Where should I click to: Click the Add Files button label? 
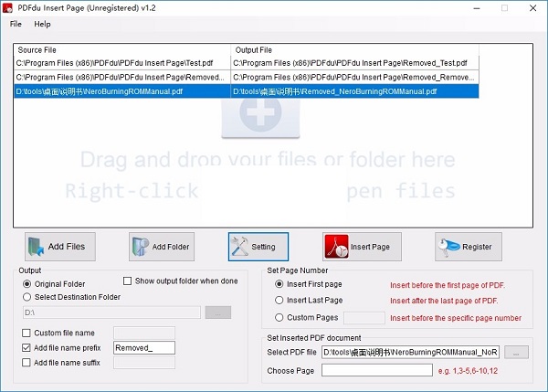(x=67, y=247)
